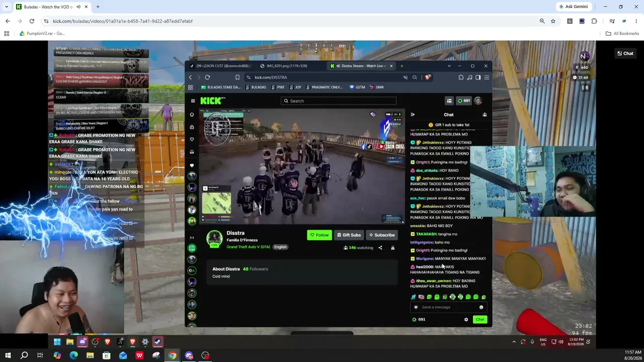Open Chrome's three-dot menu

click(636, 21)
